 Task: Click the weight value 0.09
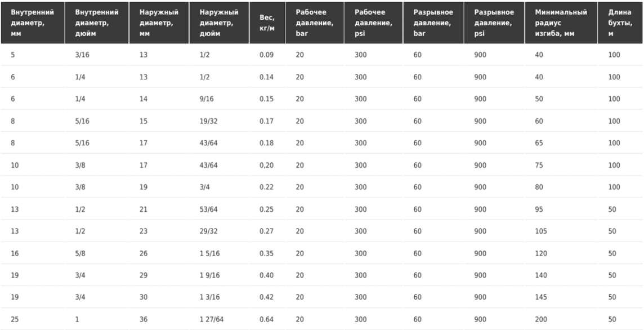pyautogui.click(x=267, y=55)
